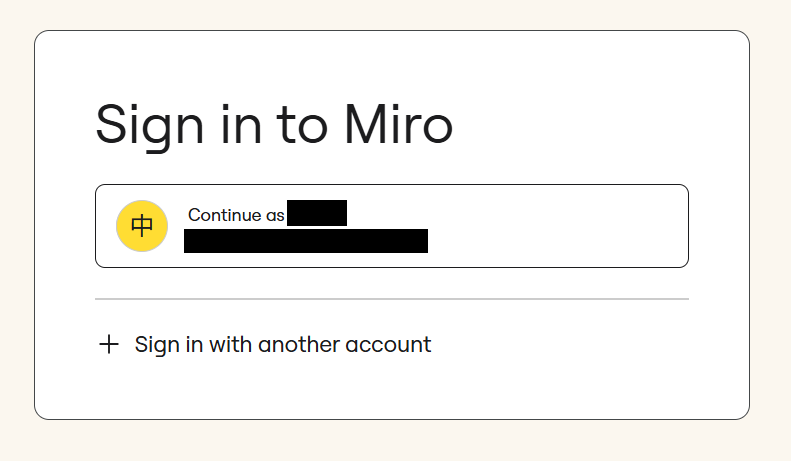Click the word 'account' in the sign-in link

click(388, 345)
